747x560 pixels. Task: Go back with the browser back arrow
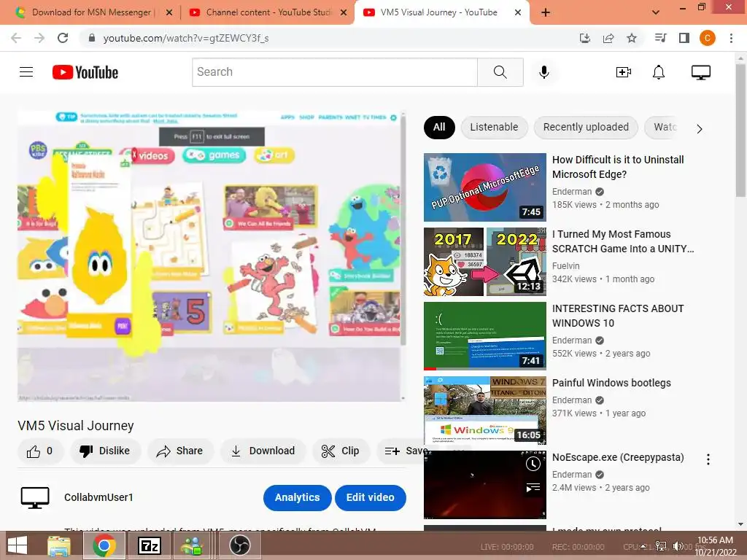[x=16, y=38]
